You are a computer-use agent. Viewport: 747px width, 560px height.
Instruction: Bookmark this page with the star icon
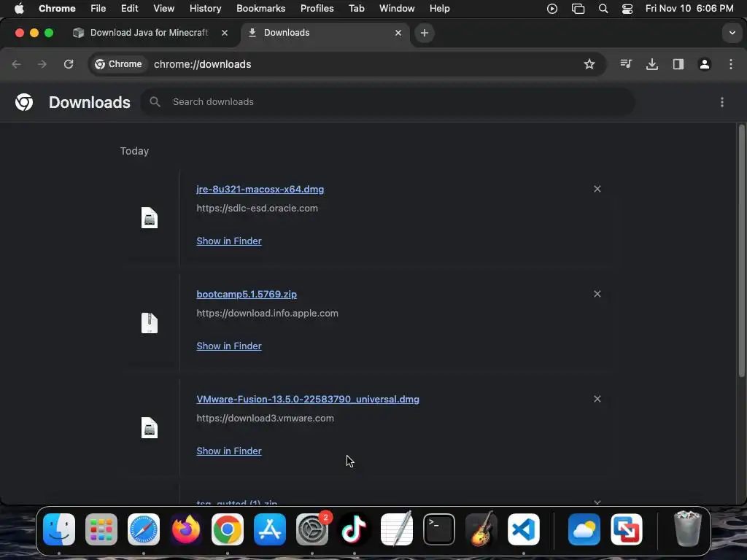click(x=589, y=64)
